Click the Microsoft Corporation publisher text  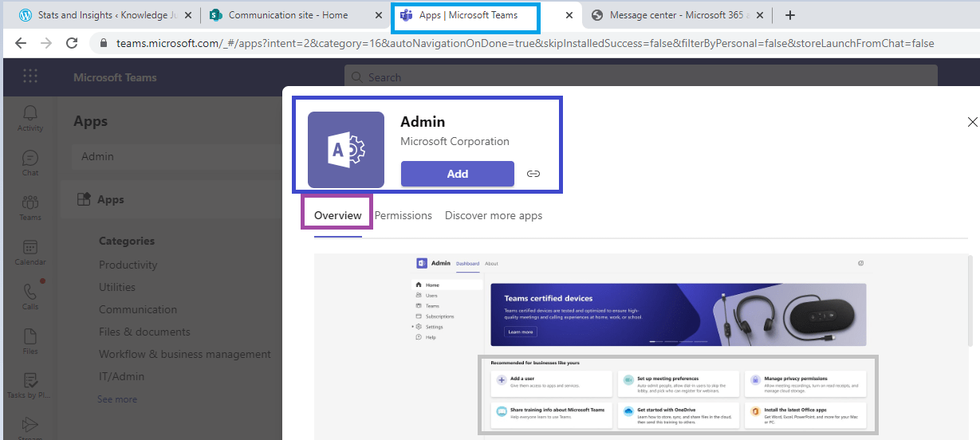tap(455, 141)
